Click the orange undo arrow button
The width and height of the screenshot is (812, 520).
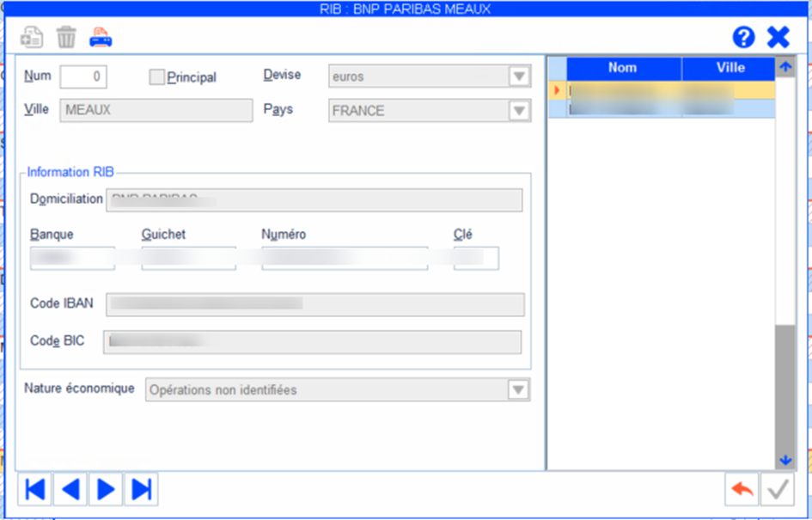coord(742,490)
